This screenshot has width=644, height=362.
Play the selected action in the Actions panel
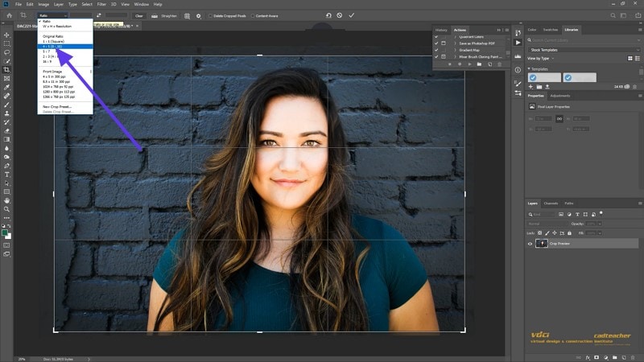469,64
